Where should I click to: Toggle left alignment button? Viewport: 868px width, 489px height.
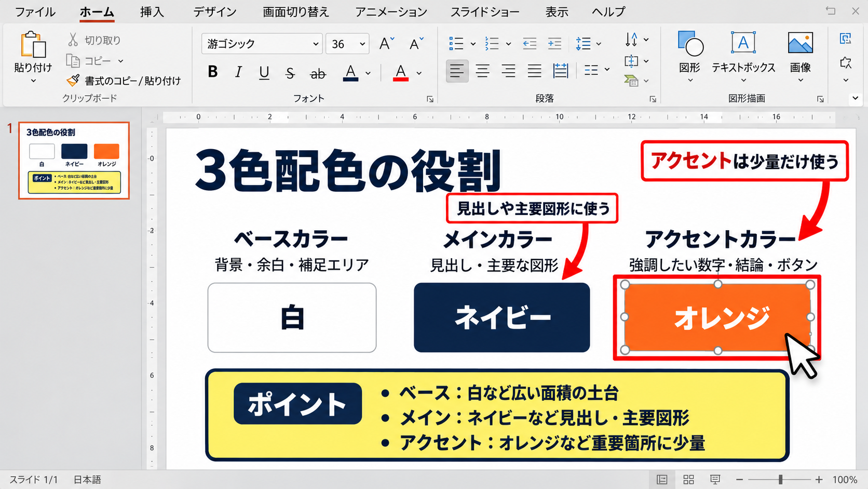(457, 71)
